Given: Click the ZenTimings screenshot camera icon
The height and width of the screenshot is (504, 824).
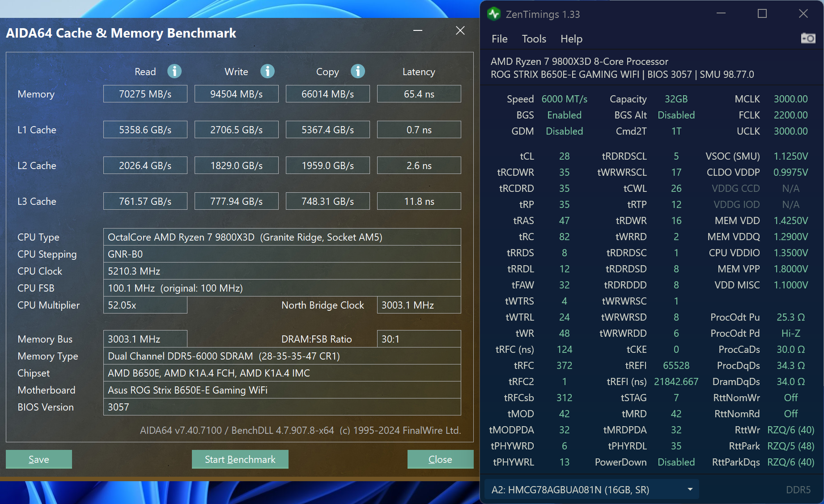Looking at the screenshot, I should (809, 38).
